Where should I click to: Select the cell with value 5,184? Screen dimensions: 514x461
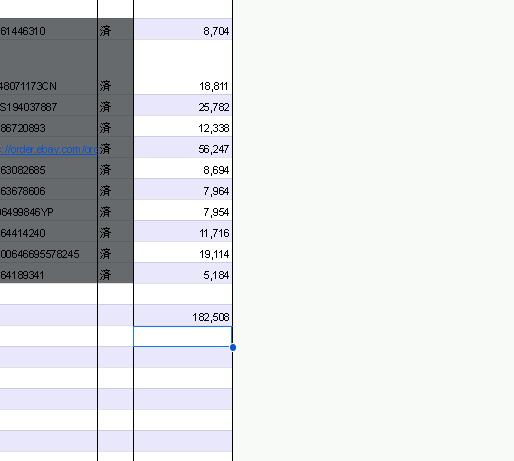coord(183,275)
